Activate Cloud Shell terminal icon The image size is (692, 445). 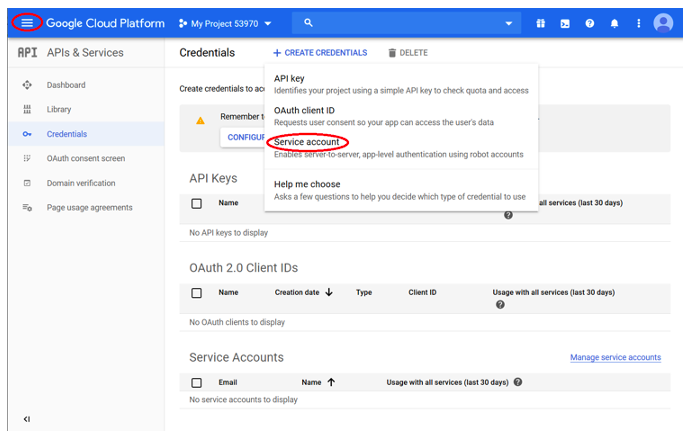565,23
